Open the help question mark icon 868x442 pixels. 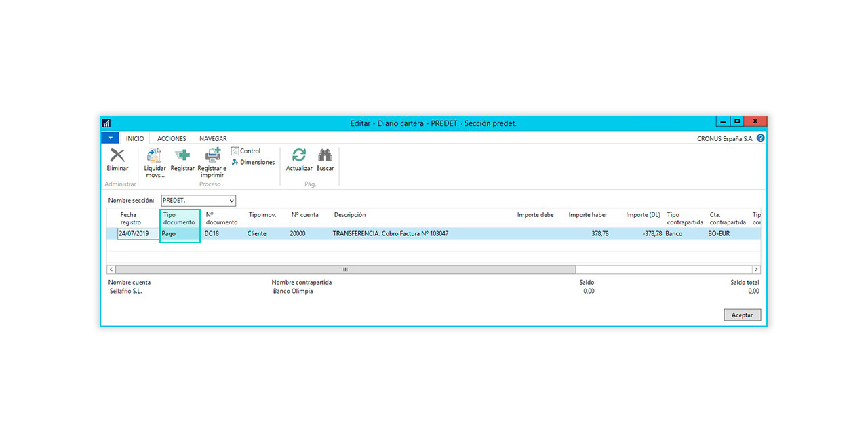pyautogui.click(x=761, y=138)
